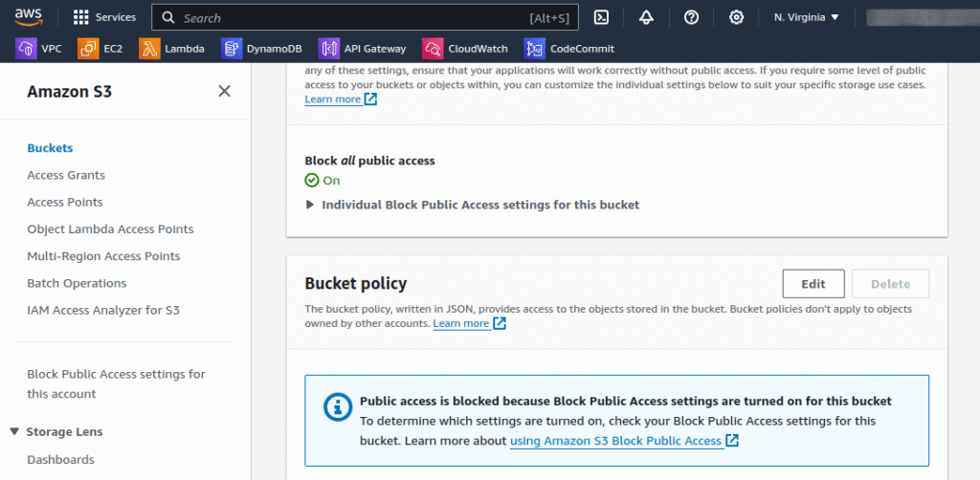
Task: Open Storage Lens Dashboards
Action: (x=60, y=460)
